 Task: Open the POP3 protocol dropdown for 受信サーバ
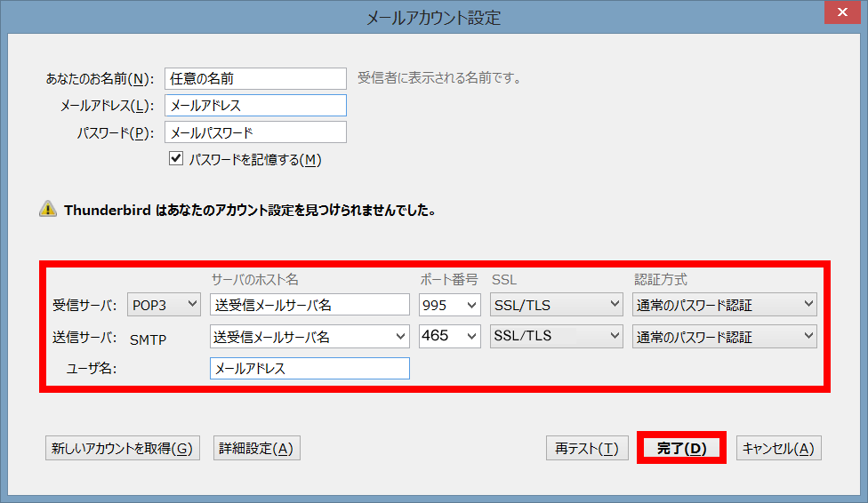[x=164, y=305]
